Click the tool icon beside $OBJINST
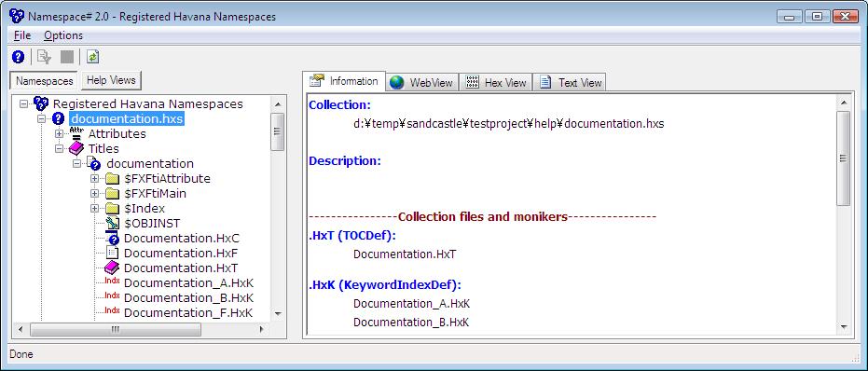 113,223
